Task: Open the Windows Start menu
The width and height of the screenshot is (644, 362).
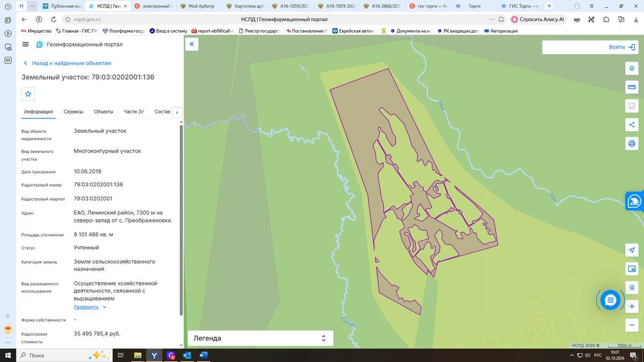Action: (x=8, y=355)
